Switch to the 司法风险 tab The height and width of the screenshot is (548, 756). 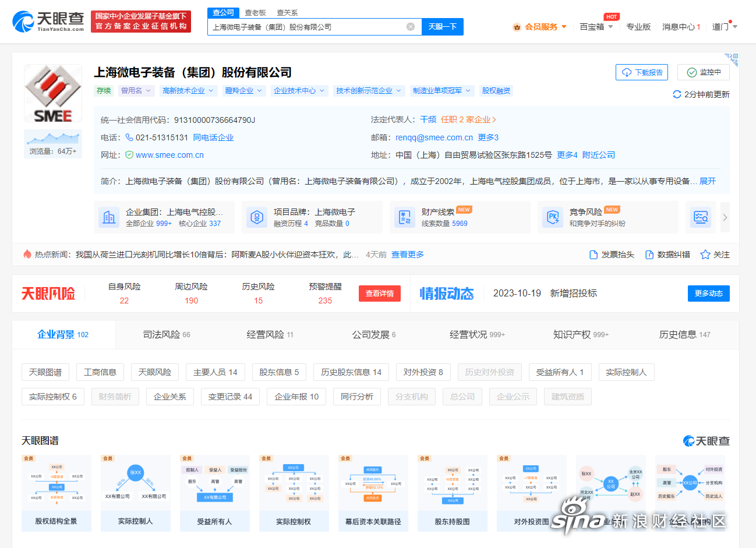167,334
